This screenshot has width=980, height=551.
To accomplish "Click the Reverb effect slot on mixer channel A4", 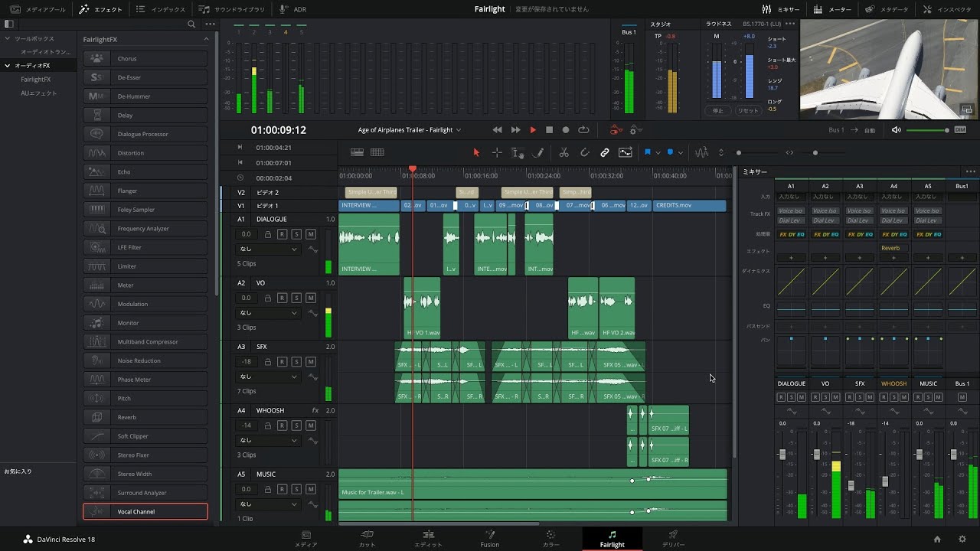I will [893, 247].
